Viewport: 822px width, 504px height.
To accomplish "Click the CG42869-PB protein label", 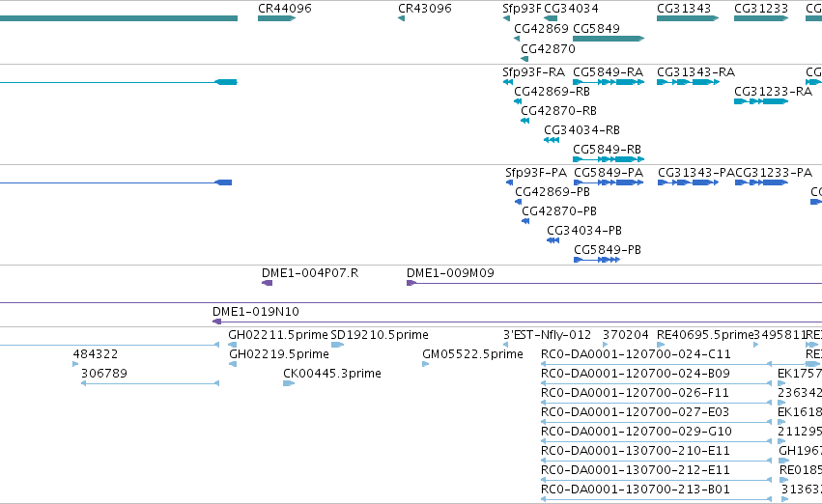I will [553, 192].
